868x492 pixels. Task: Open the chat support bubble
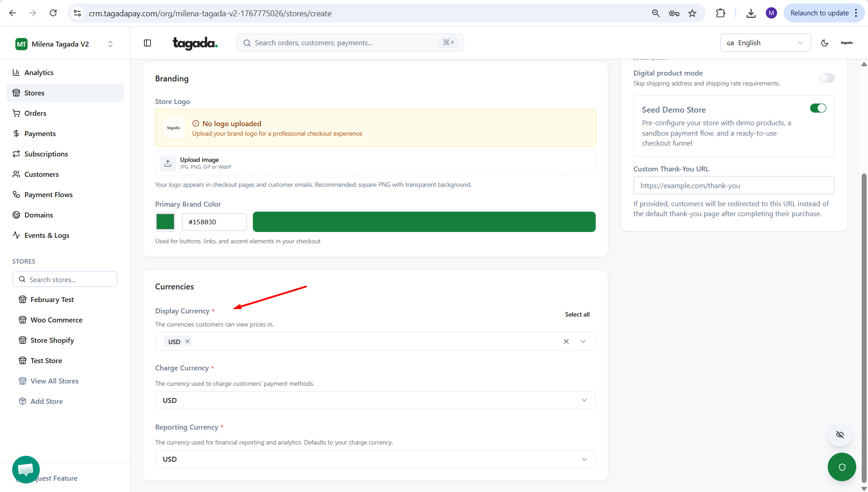pyautogui.click(x=26, y=469)
